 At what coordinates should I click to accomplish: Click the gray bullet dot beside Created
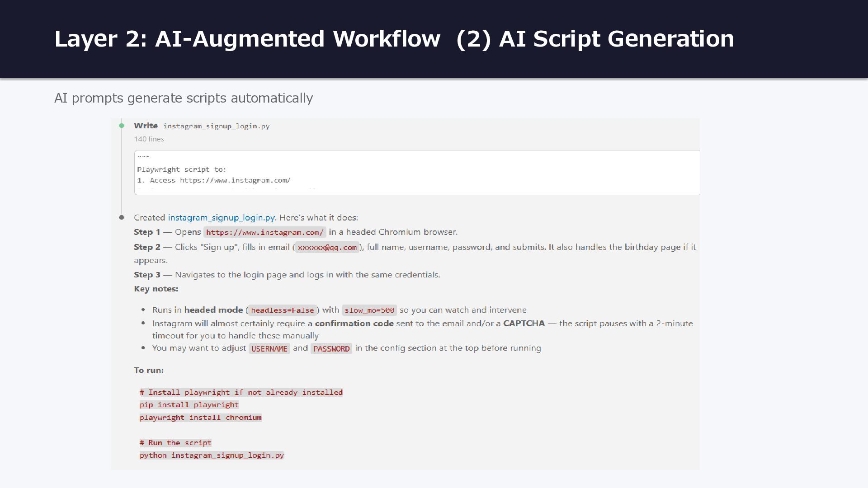tap(122, 217)
